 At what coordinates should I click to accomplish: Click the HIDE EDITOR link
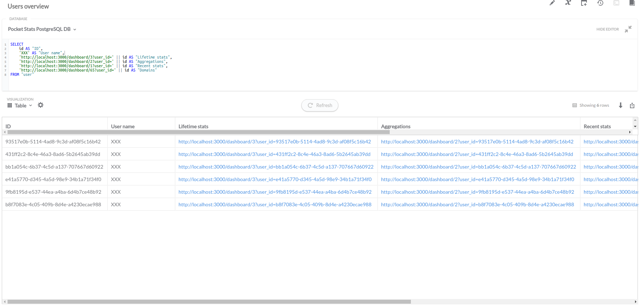pyautogui.click(x=608, y=29)
